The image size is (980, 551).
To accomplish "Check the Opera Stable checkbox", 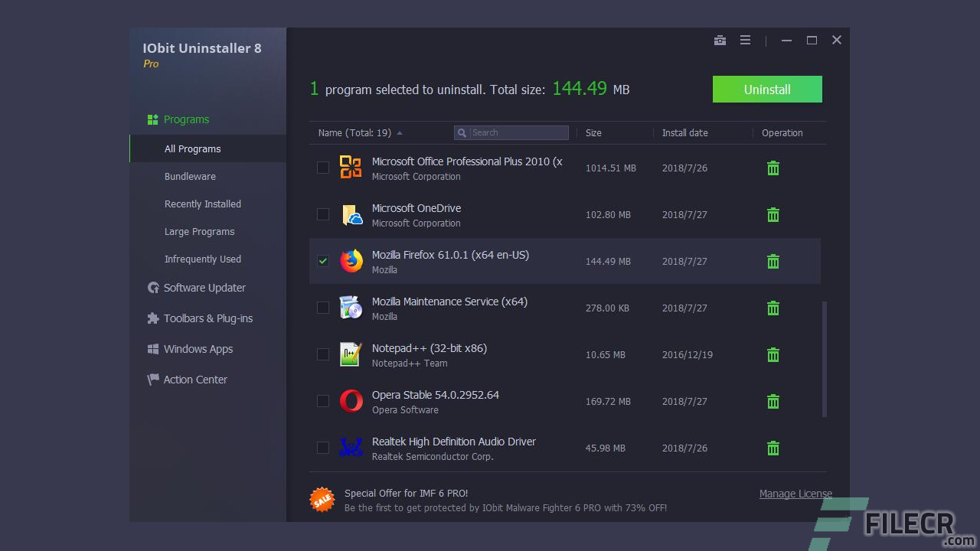I will (x=323, y=401).
